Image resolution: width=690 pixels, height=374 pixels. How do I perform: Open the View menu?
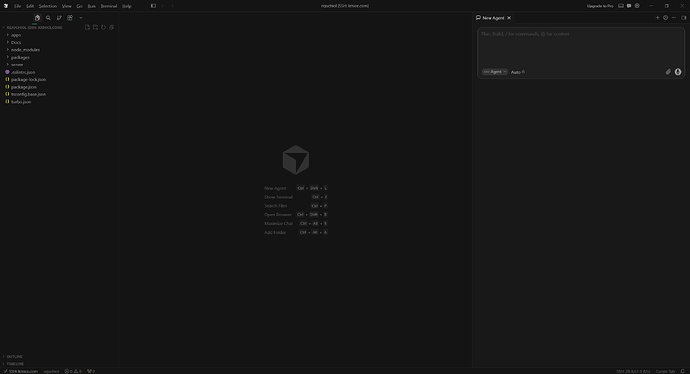(66, 6)
